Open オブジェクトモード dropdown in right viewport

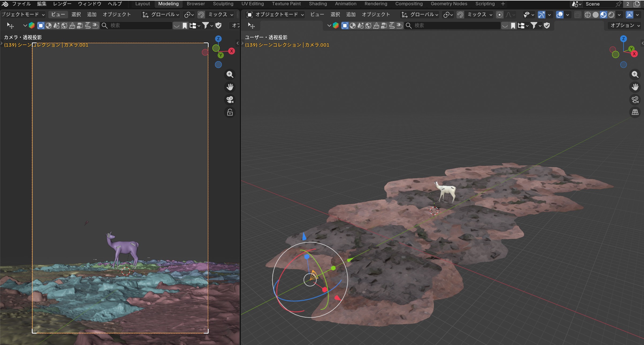tap(276, 15)
